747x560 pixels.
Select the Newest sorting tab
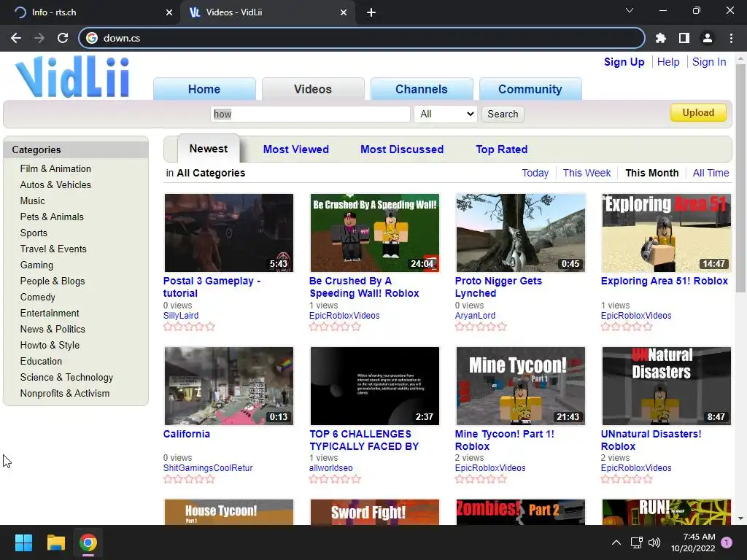(x=208, y=149)
